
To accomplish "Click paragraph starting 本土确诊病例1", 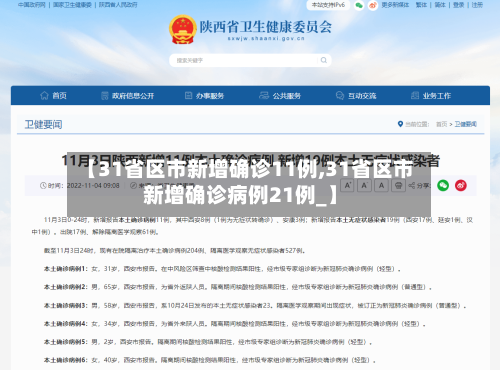I will click(x=222, y=269).
